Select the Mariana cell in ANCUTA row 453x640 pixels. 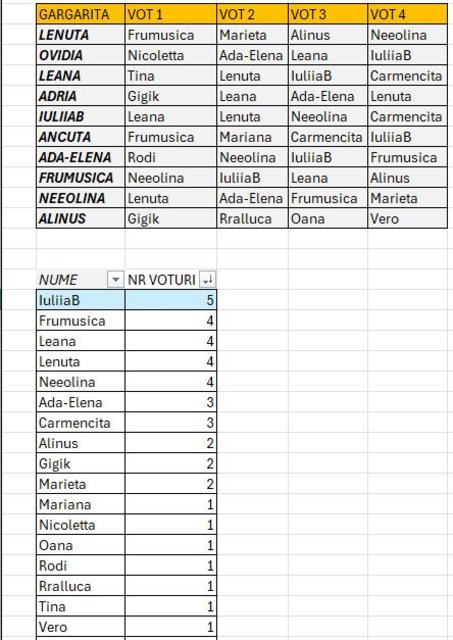pos(252,137)
